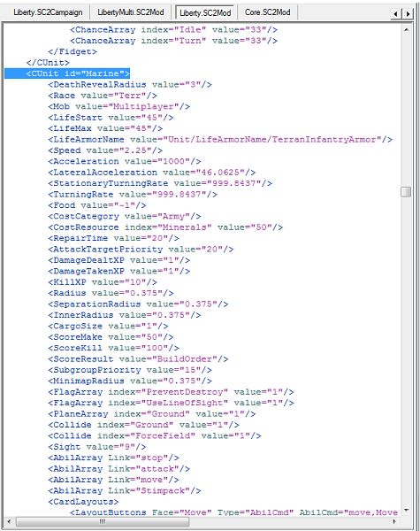420x531 pixels.
Task: Place cursor on the closing Fidget tag
Action: pyautogui.click(x=73, y=52)
